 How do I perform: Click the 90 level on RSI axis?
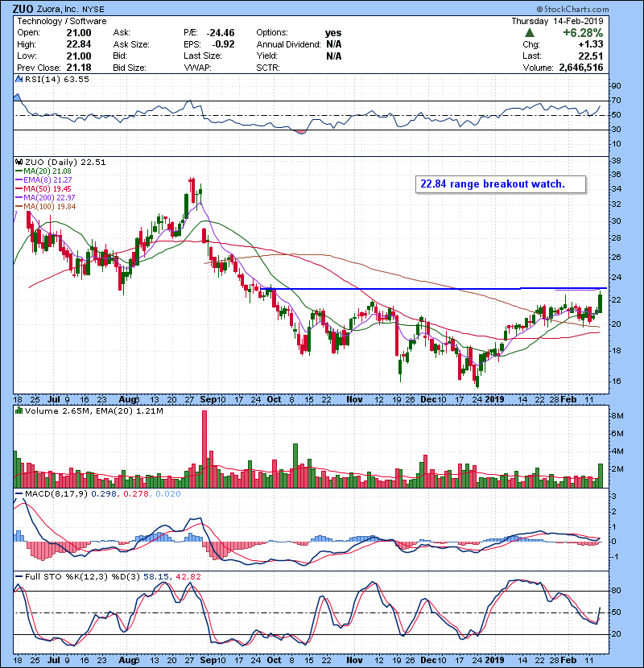[617, 85]
